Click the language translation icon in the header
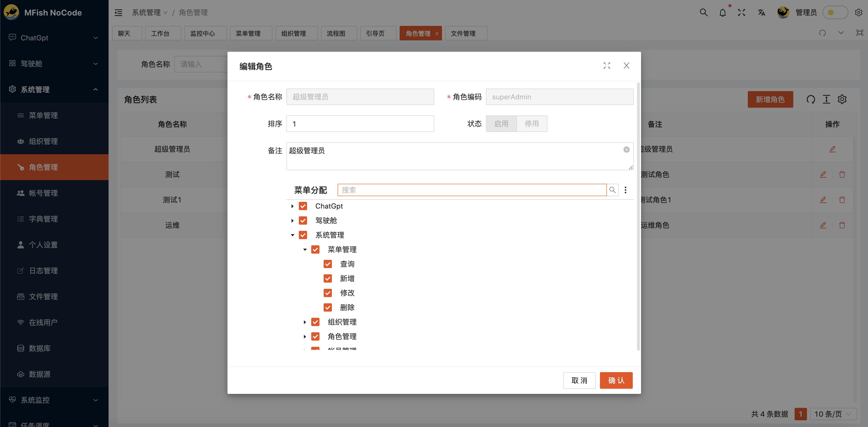The width and height of the screenshot is (868, 427). tap(761, 13)
